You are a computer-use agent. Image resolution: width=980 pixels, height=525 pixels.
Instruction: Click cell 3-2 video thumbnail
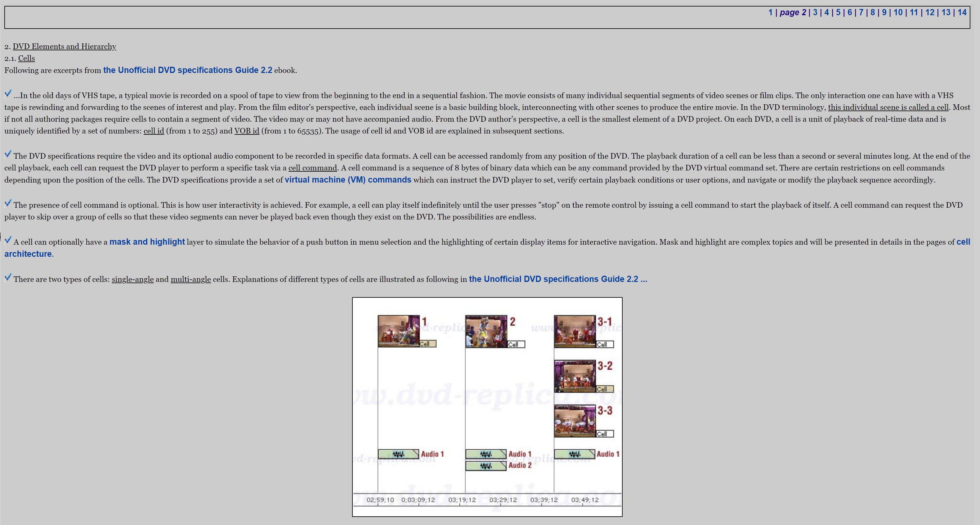(575, 376)
